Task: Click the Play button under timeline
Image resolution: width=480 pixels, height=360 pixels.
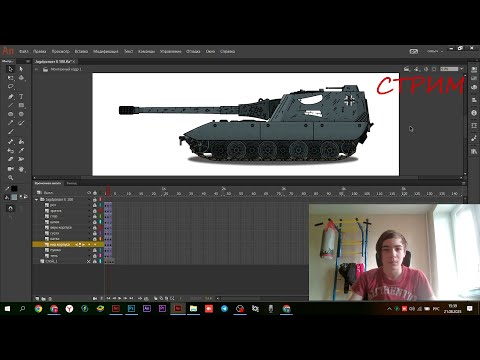Action: pyautogui.click(x=120, y=298)
